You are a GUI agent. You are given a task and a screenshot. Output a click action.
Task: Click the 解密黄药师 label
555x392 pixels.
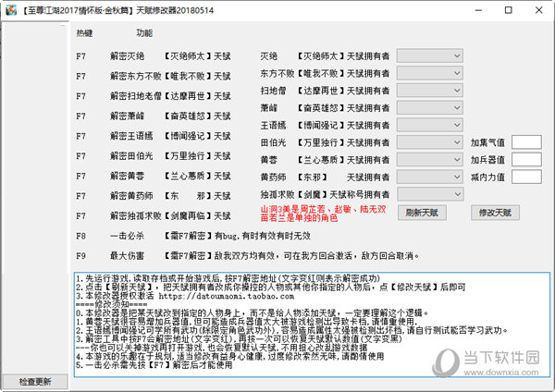pyautogui.click(x=131, y=196)
